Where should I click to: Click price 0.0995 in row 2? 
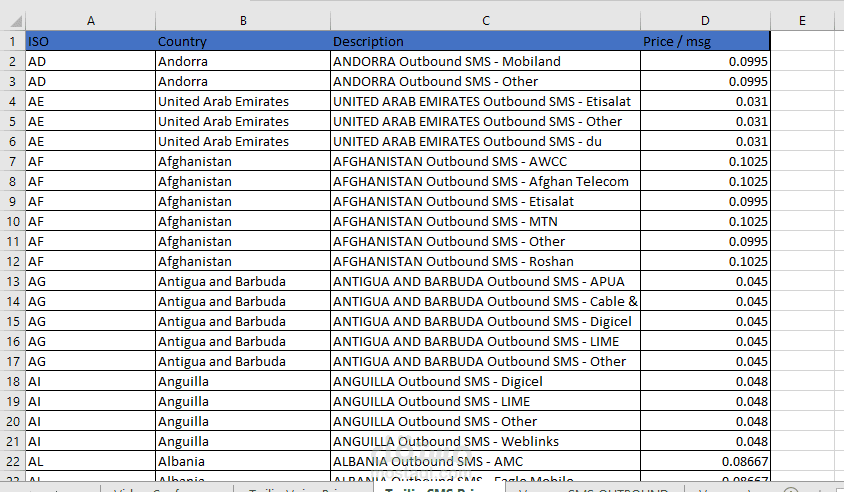coord(705,61)
